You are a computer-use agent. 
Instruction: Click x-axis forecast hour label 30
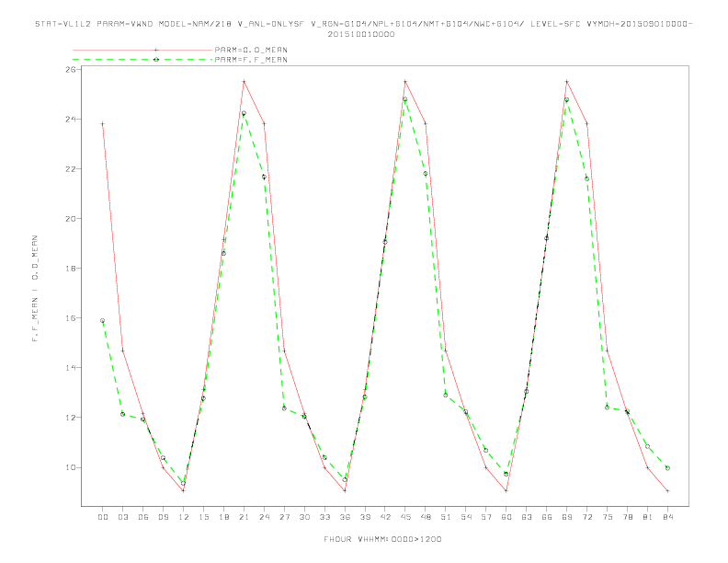(304, 517)
